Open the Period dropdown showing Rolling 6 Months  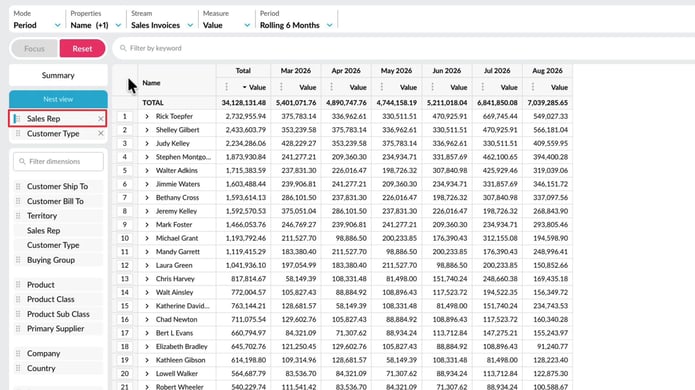click(296, 20)
